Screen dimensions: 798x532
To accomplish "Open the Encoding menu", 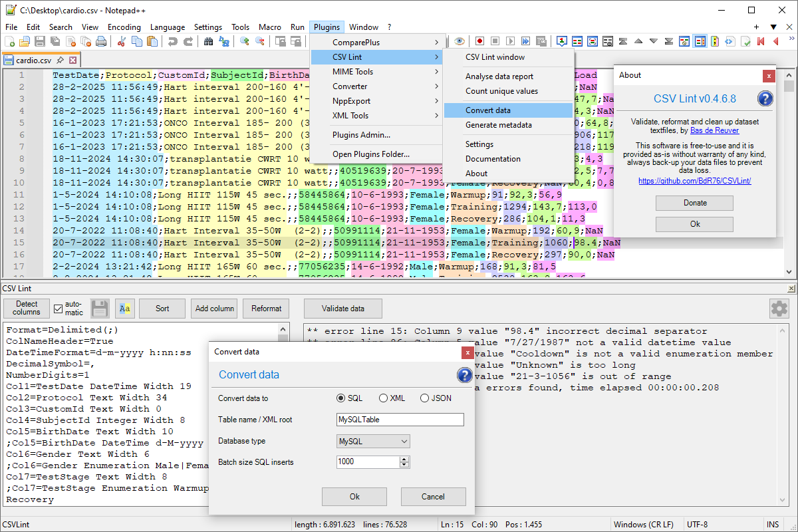I will (124, 27).
